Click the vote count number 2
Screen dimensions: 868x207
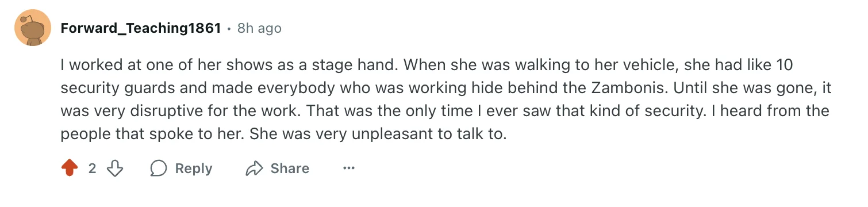pos(92,168)
